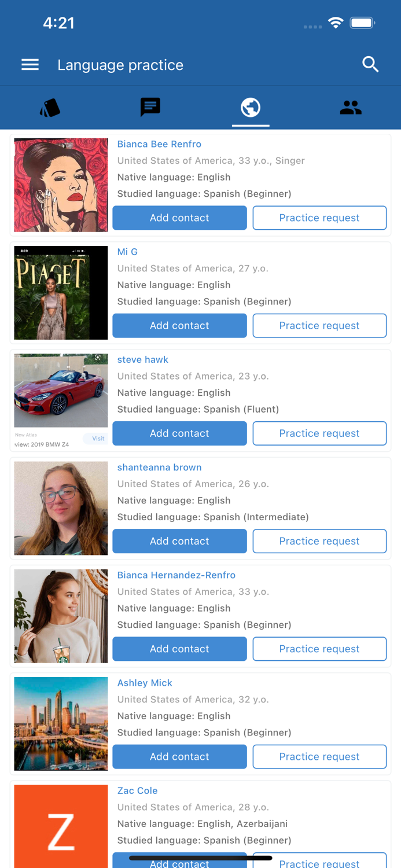
Task: Click Ashley Mick's skyline profile image
Action: pyautogui.click(x=61, y=724)
